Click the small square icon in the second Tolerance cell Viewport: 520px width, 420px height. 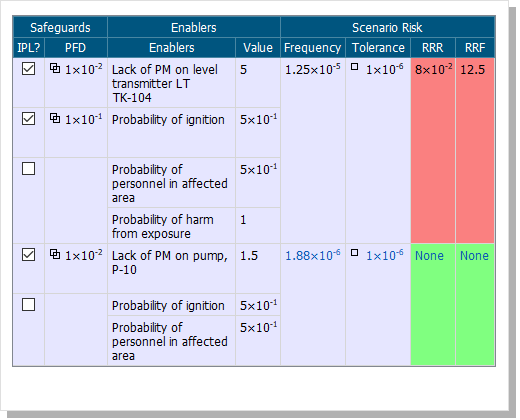tap(355, 253)
